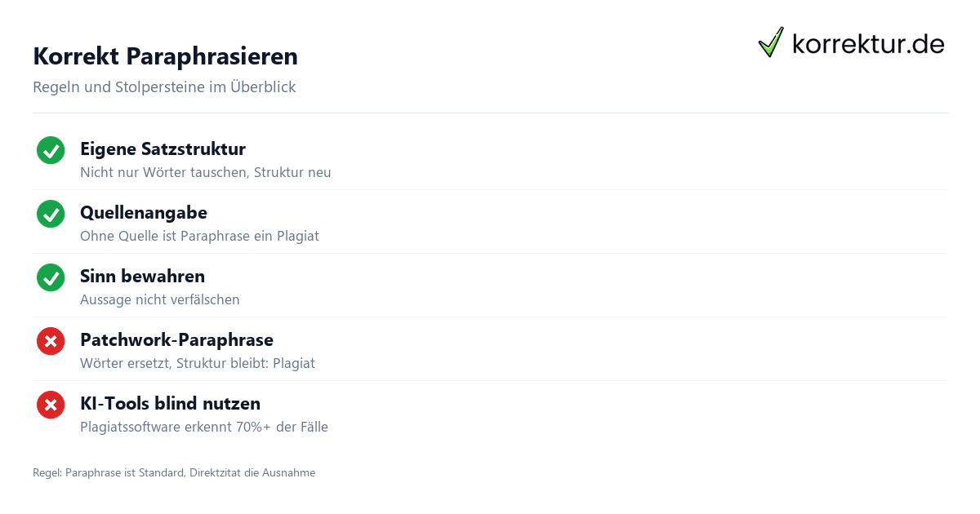Click the Korrekt Paraphrasieren main title
This screenshot has height=514, width=980.
pos(165,56)
